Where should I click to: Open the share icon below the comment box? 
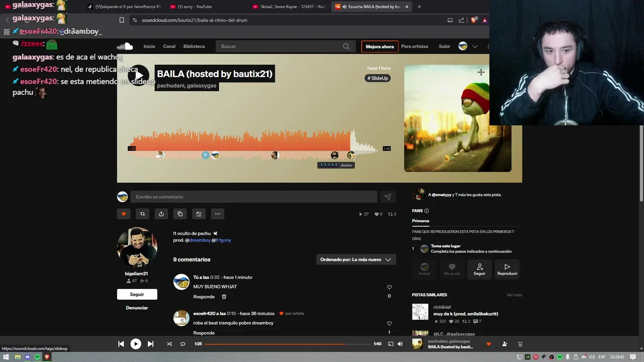[x=161, y=214]
